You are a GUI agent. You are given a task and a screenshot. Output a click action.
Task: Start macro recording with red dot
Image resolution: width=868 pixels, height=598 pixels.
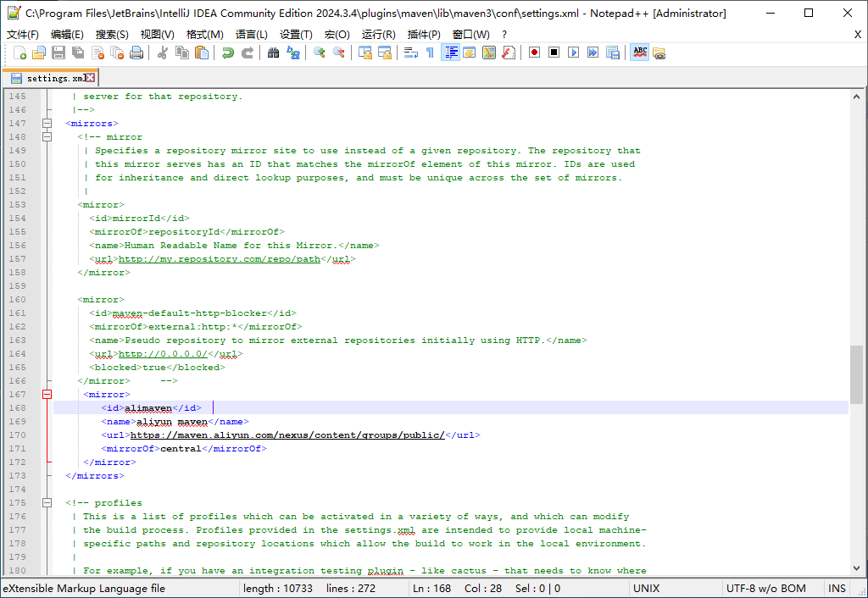click(x=534, y=53)
